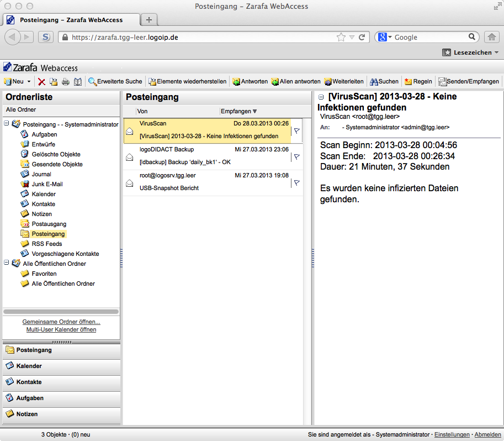Click the envelope icon of USB-Snapshot Bericht email
This screenshot has width=504, height=441.
(130, 183)
